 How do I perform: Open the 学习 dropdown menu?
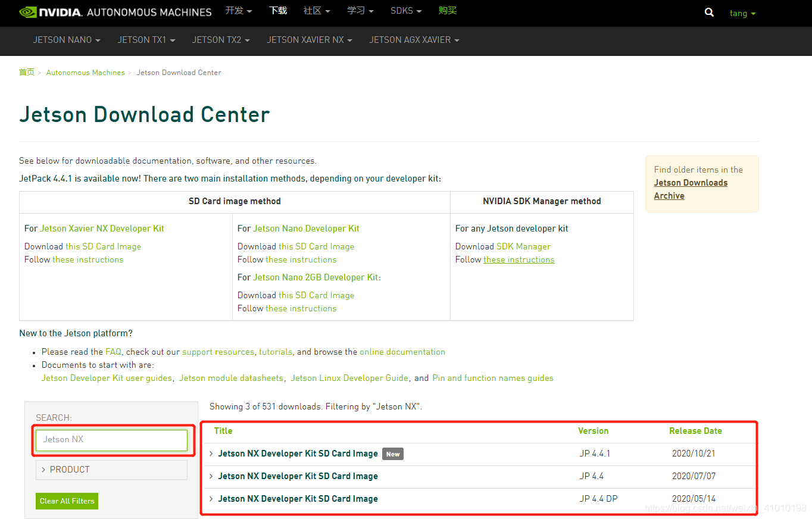(x=361, y=11)
